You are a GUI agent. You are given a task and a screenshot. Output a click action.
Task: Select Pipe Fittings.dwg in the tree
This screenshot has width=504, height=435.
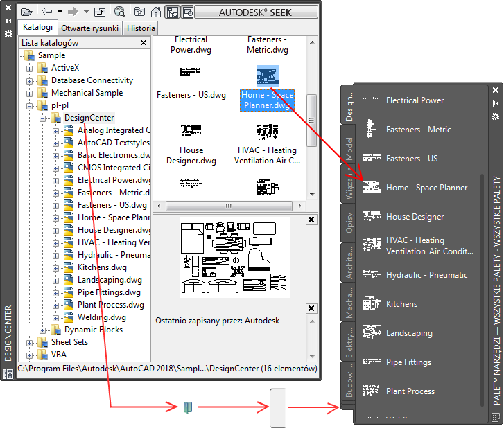tap(109, 292)
